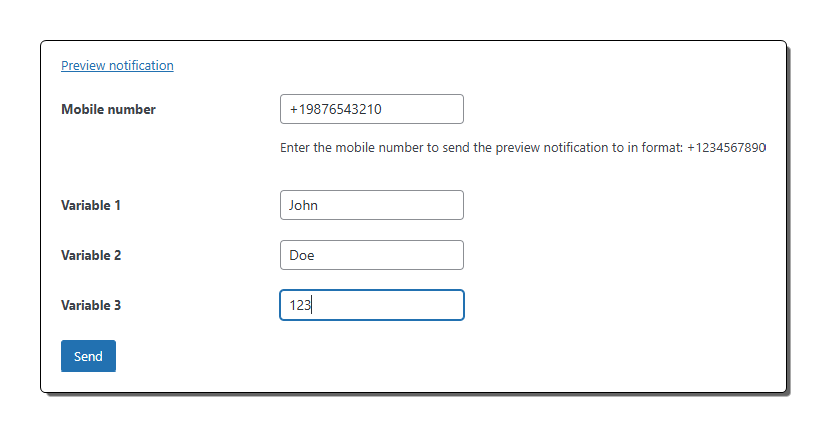Click the word "Preview" in the top link
This screenshot has width=826, height=432.
pyautogui.click(x=83, y=66)
